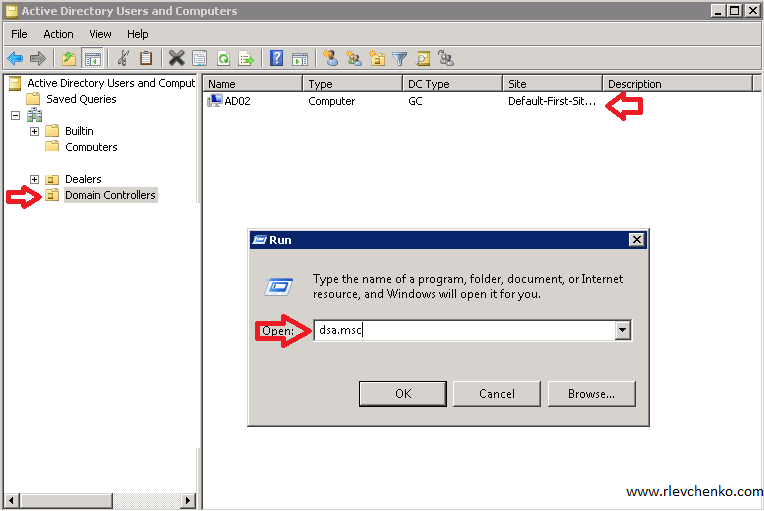Click the GC cell in DC Type
This screenshot has height=511, width=764.
pyautogui.click(x=415, y=101)
